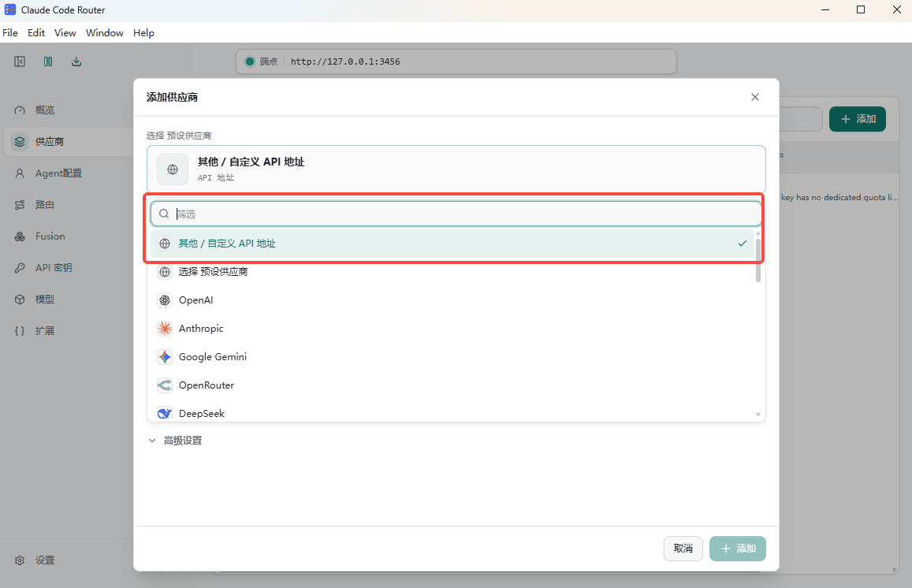Click the 概览 gauge icon in sidebar

click(x=20, y=110)
